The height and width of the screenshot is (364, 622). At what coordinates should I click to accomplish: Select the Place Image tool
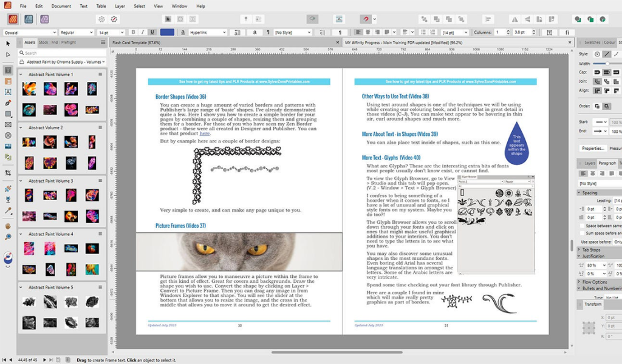pyautogui.click(x=8, y=146)
